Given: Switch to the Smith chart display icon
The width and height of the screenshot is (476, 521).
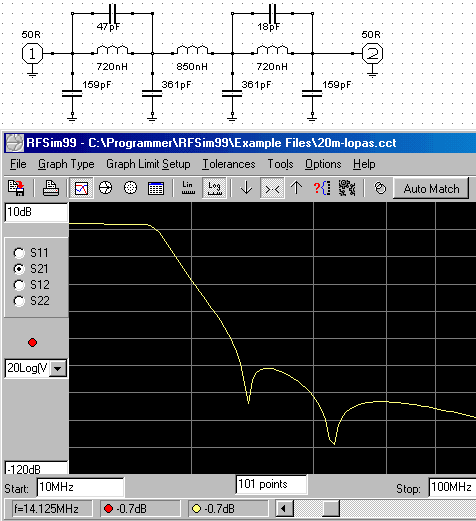Looking at the screenshot, I should pyautogui.click(x=105, y=188).
